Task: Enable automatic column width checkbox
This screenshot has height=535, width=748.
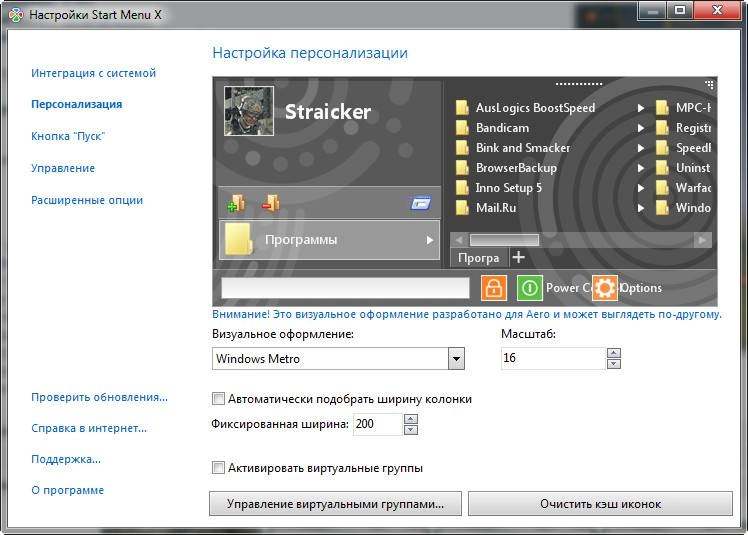Action: click(218, 399)
